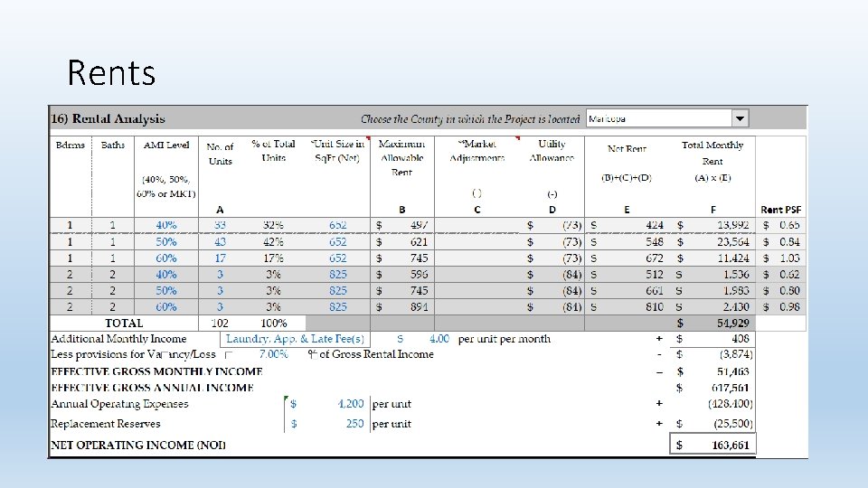This screenshot has width=868, height=488.
Task: Open the county dropdown arrow
Action: (x=741, y=118)
